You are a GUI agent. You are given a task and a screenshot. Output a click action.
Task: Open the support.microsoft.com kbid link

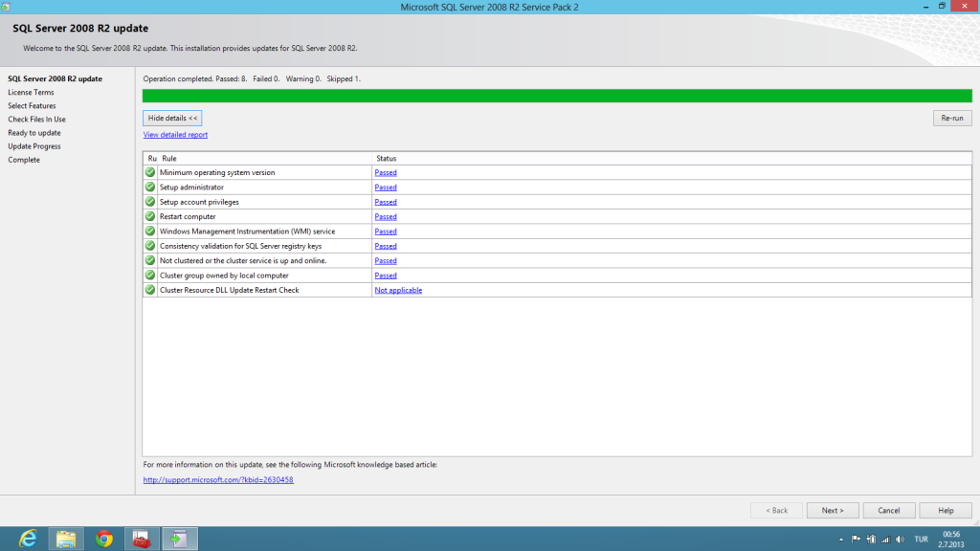click(218, 480)
